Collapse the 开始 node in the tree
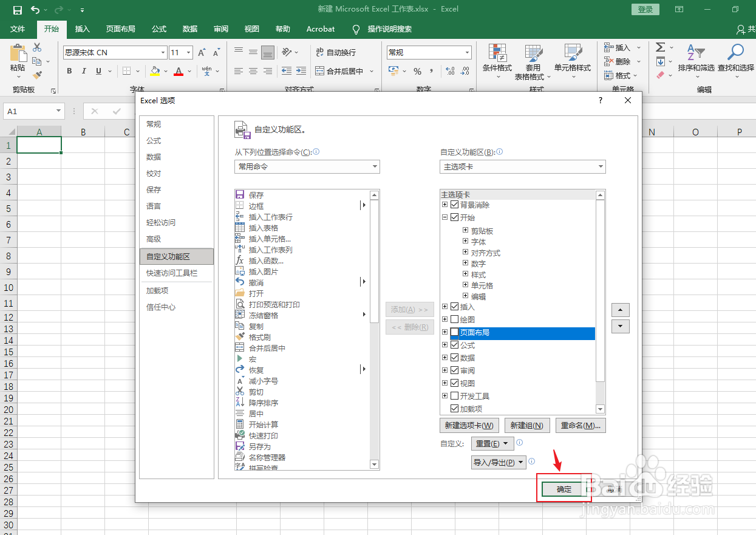Viewport: 756px width, 535px height. pos(445,217)
